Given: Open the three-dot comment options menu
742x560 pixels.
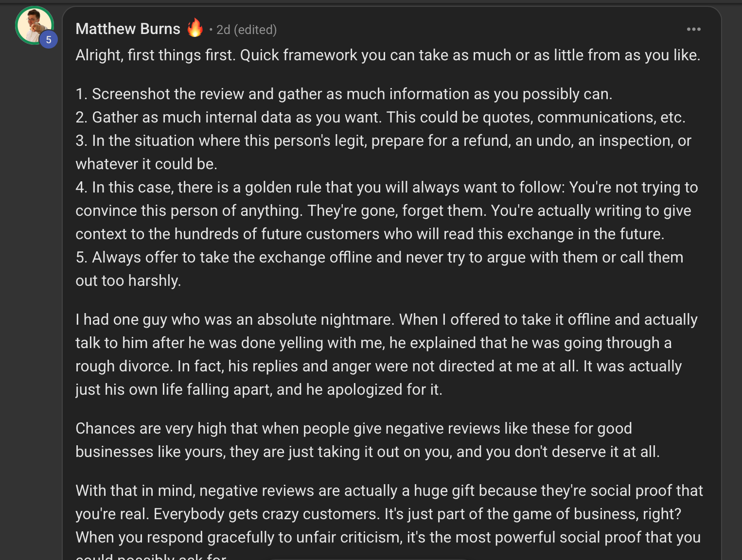Looking at the screenshot, I should [x=693, y=29].
